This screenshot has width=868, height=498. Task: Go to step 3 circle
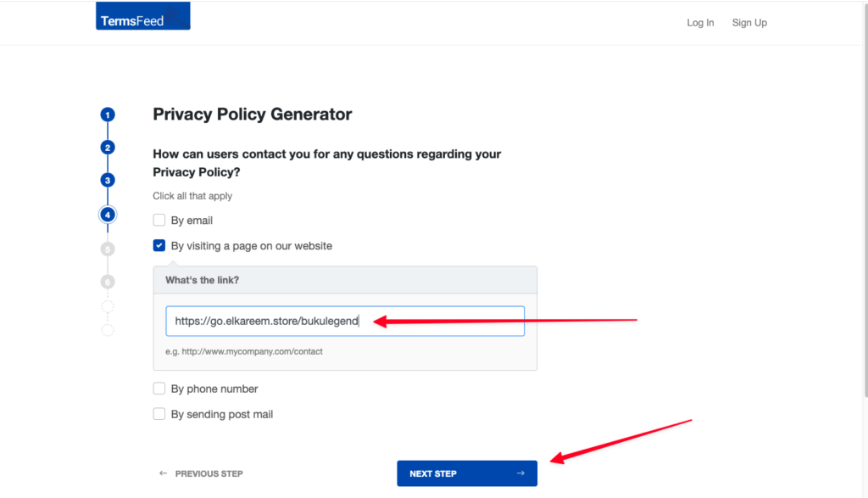point(108,180)
